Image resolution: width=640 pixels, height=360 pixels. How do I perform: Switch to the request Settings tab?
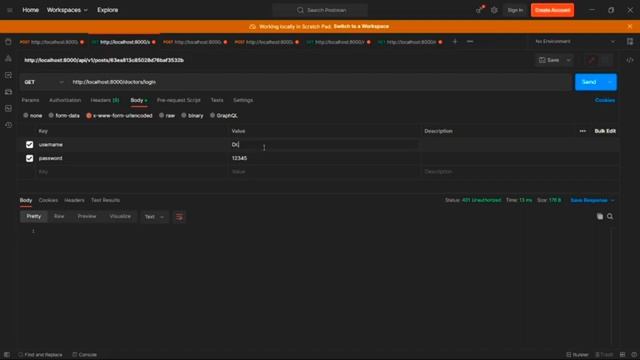pyautogui.click(x=243, y=100)
